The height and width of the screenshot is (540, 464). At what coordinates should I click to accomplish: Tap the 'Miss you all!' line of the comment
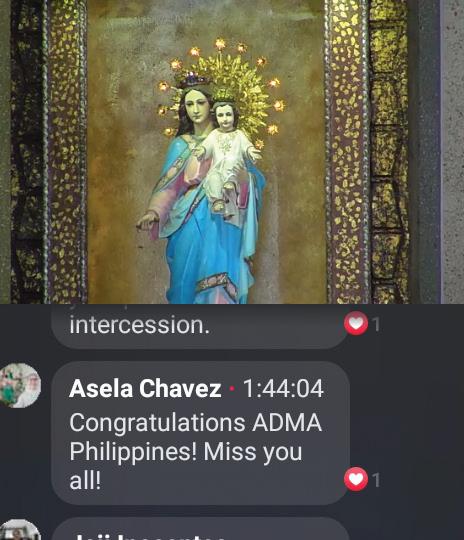(x=186, y=466)
